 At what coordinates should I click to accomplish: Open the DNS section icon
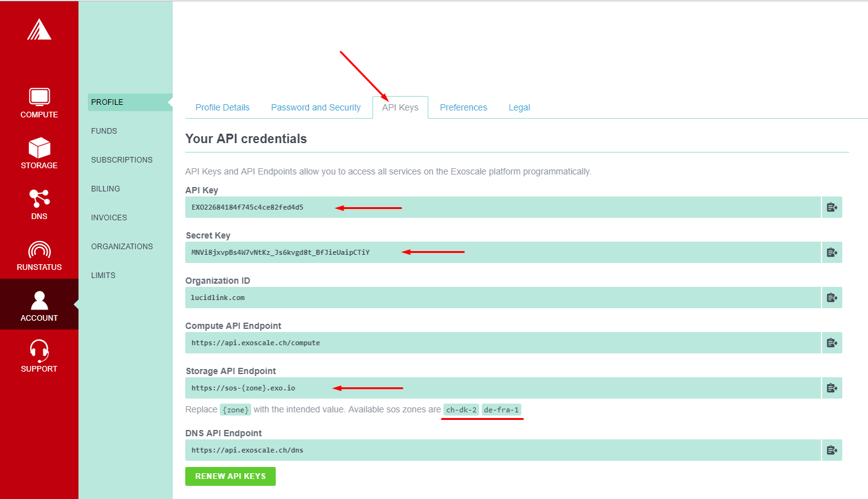point(39,198)
